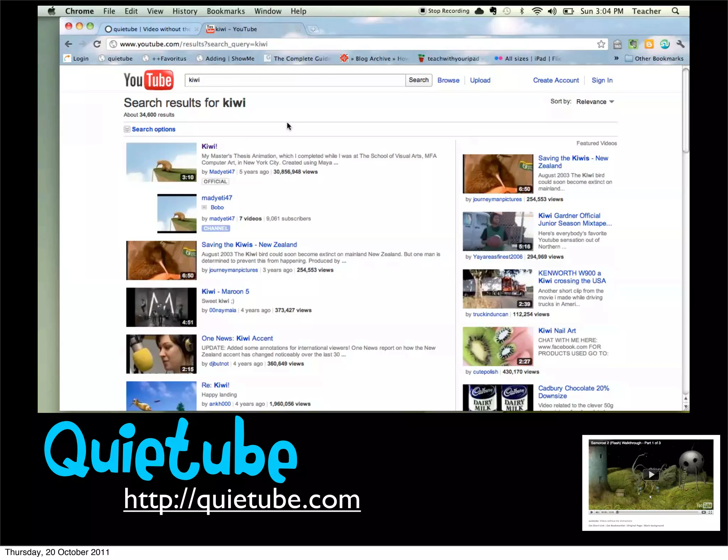Image resolution: width=728 pixels, height=560 pixels.
Task: Click the volume speaker icon
Action: (552, 11)
